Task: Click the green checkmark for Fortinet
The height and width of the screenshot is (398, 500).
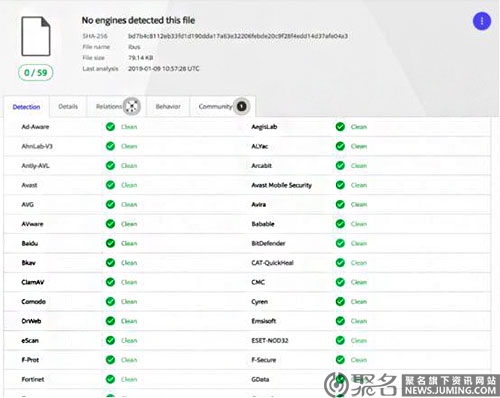Action: 110,379
